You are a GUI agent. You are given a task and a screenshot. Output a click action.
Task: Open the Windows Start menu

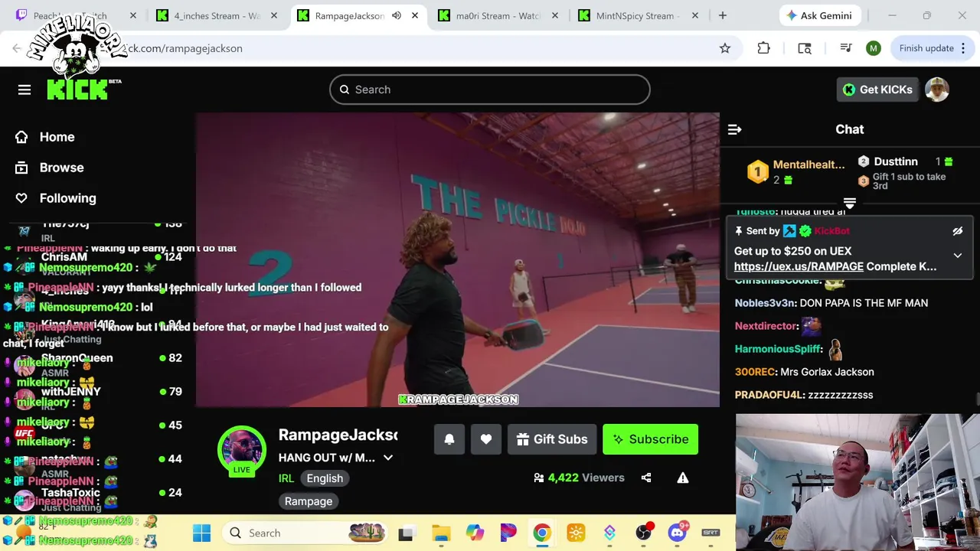[201, 533]
